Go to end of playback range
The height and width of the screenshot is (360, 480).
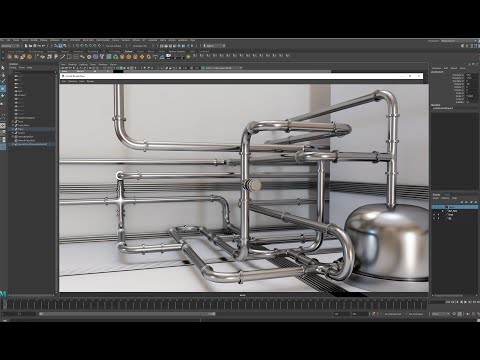[x=478, y=302]
